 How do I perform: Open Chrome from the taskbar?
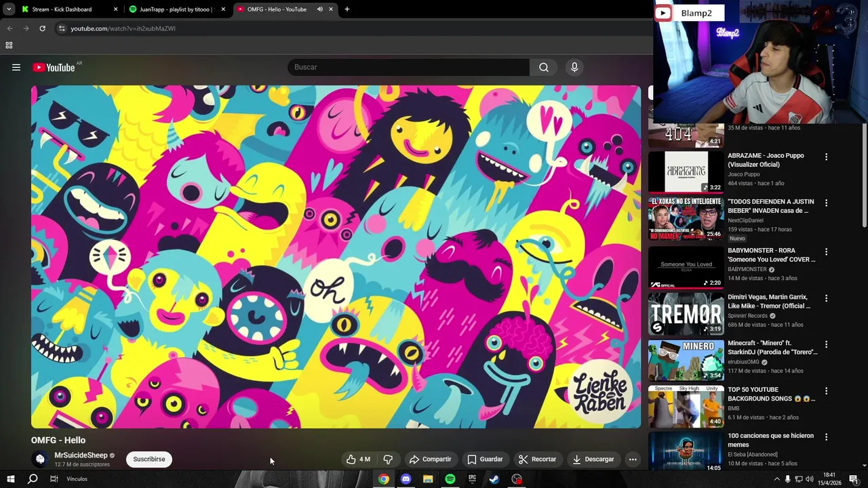[x=384, y=479]
